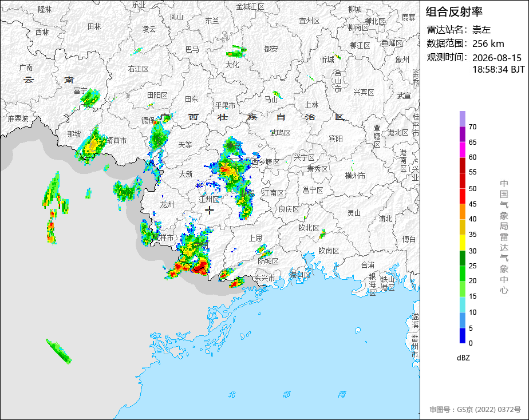Viewport: 529px width, 420px height.
Task: Select the 45 dBZ red legend color
Action: 462,196
